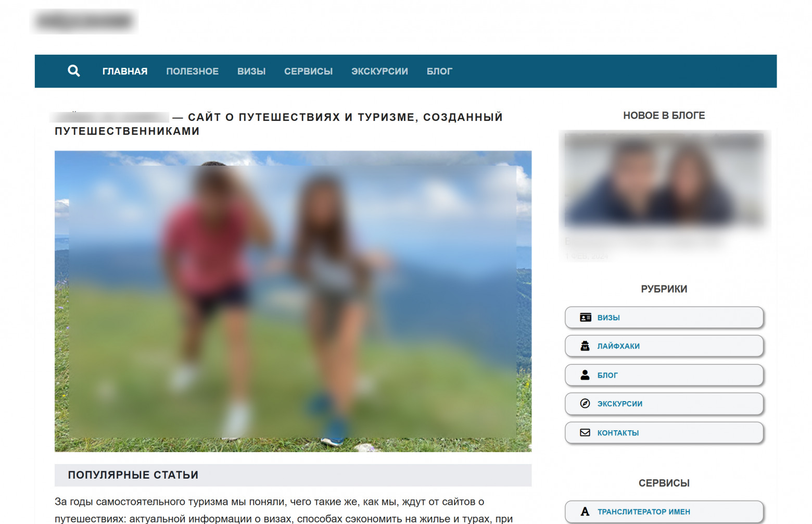The image size is (812, 524).
Task: Select СЕРВИСЫ in the navigation bar
Action: click(308, 71)
